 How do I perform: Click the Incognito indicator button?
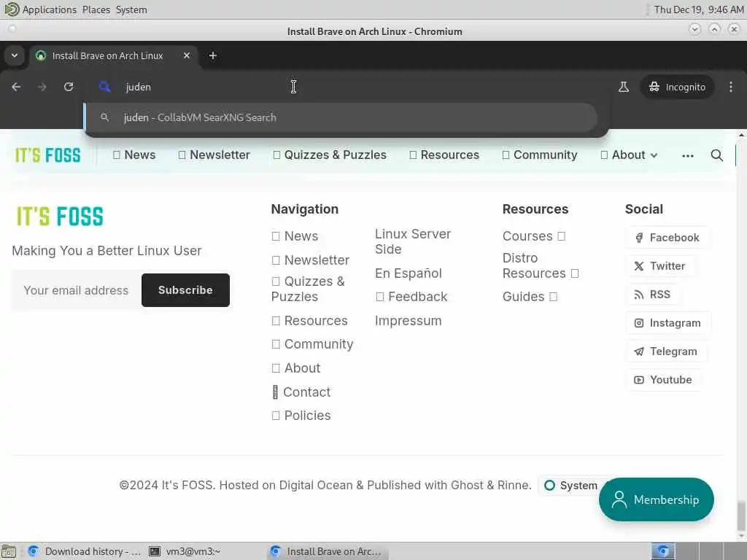677,87
